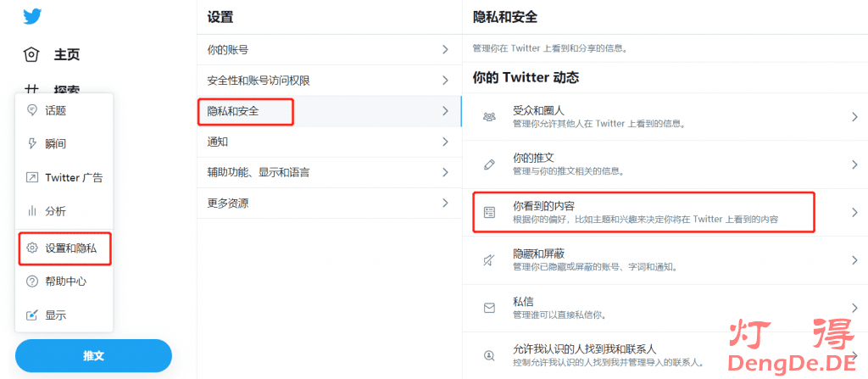
Task: Select 话题 from the more menu
Action: tap(64, 110)
